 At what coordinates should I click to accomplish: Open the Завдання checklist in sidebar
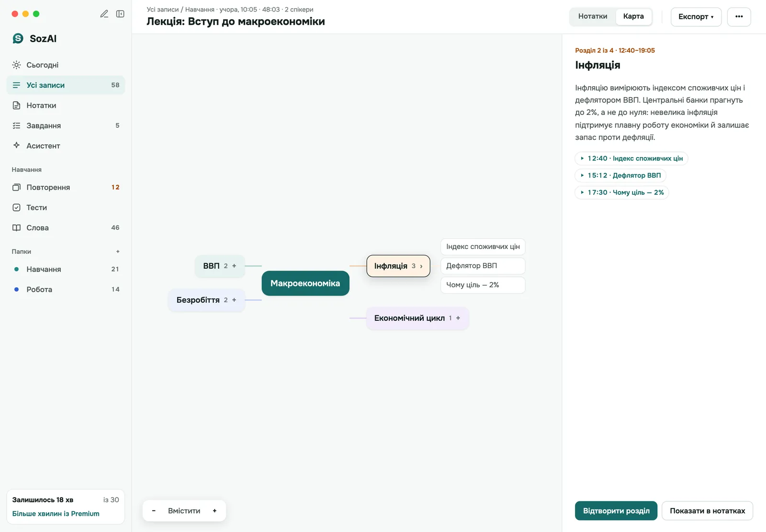click(66, 125)
